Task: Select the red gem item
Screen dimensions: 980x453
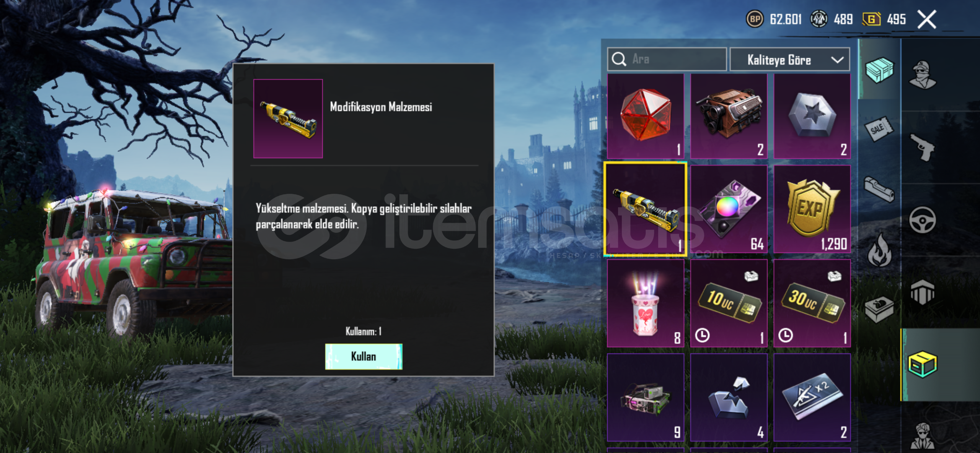Action: click(646, 116)
